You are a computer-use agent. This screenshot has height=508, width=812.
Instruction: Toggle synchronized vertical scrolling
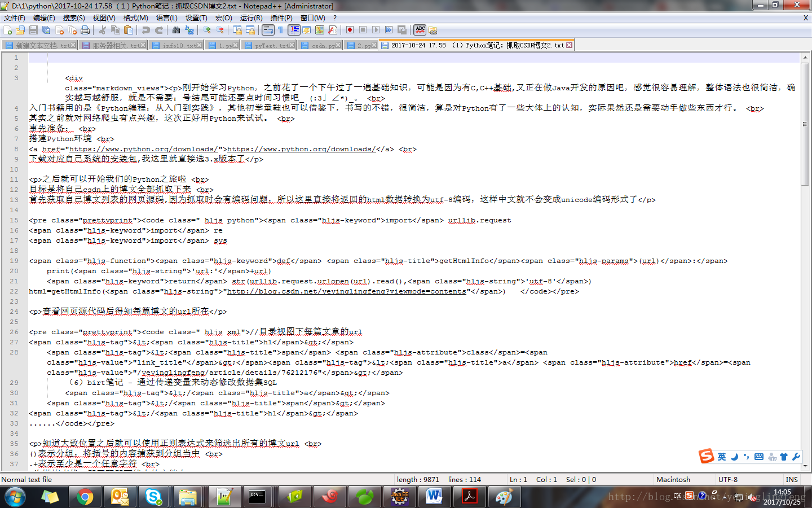click(237, 30)
